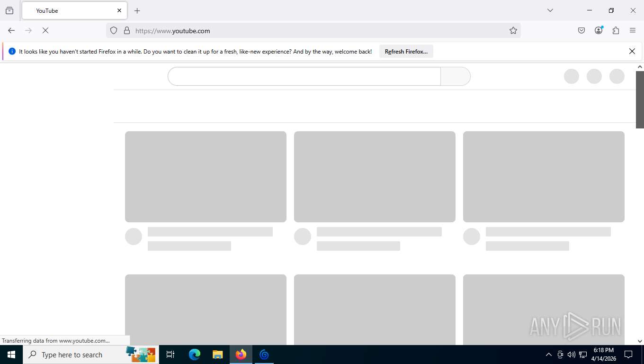Dismiss the Firefox refresh notification bar
The width and height of the screenshot is (644, 364).
632,51
